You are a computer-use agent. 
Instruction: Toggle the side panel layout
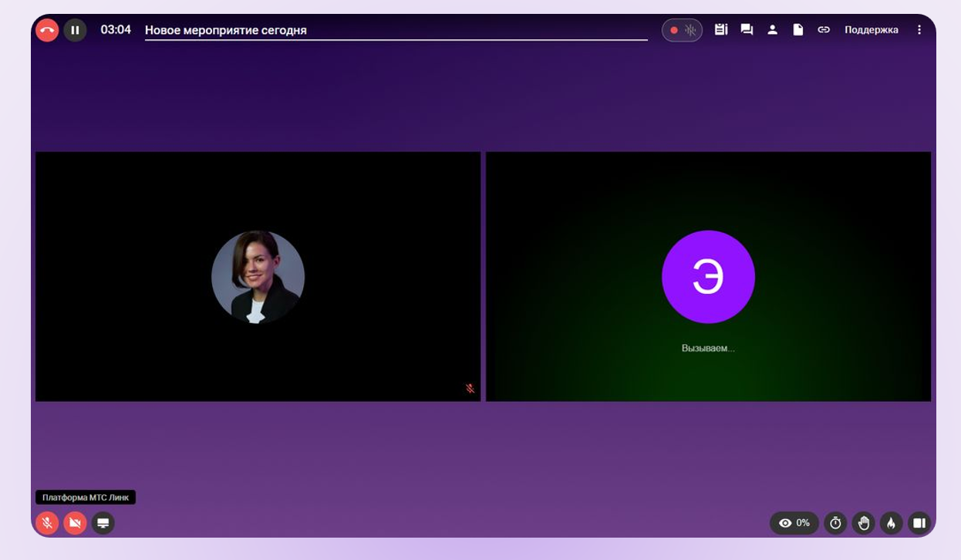tap(919, 523)
